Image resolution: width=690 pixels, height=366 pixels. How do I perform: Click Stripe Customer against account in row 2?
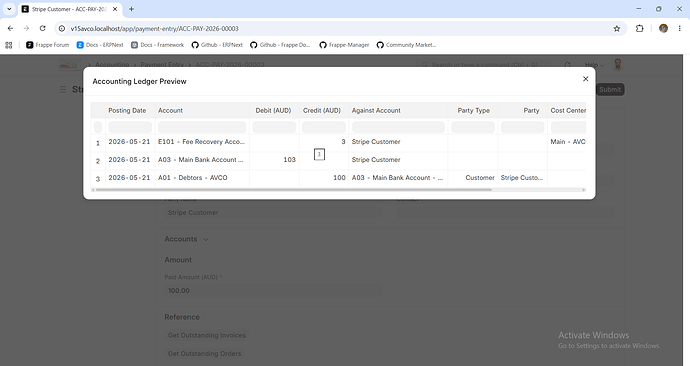(x=376, y=160)
